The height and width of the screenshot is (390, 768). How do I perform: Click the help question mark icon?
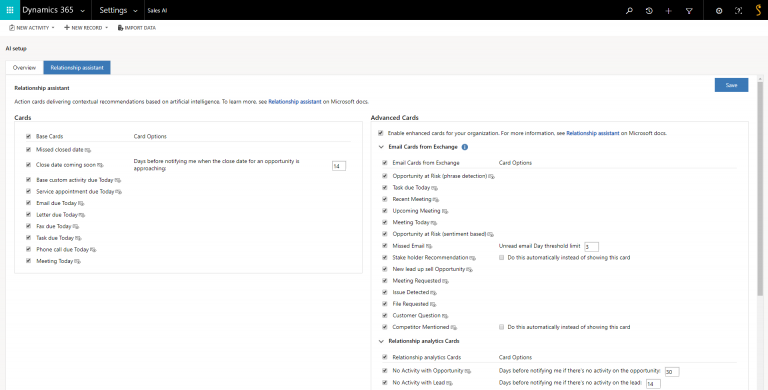[739, 10]
